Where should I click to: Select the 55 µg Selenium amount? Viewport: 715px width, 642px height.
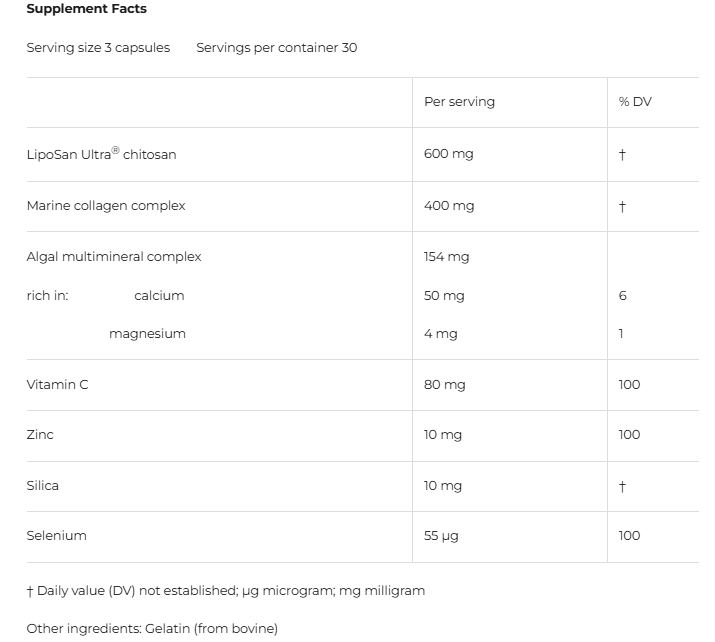coord(441,536)
